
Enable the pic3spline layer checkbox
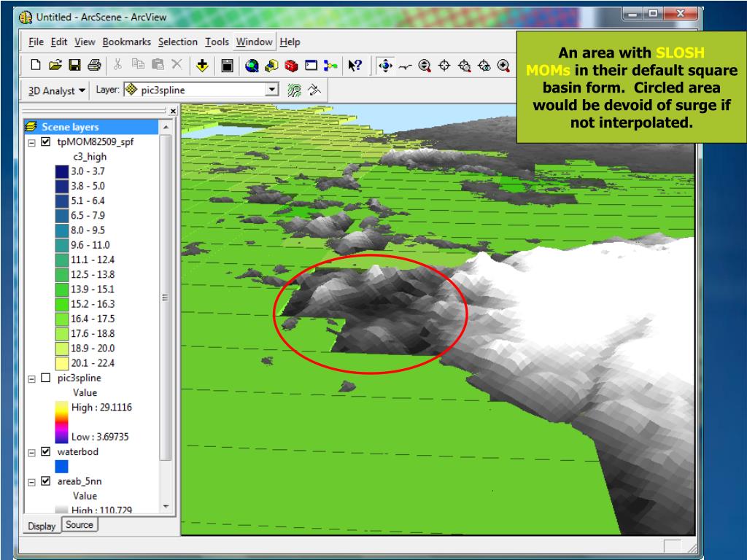(x=46, y=378)
